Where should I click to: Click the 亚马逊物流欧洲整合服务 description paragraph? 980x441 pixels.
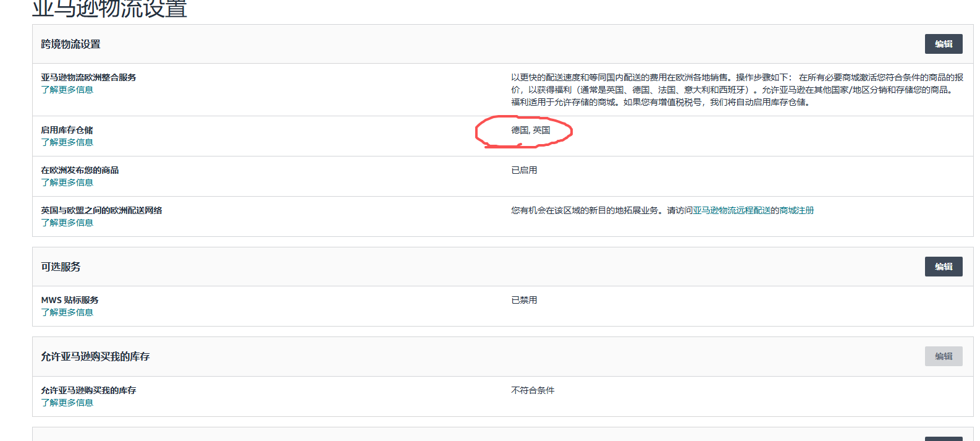point(737,90)
